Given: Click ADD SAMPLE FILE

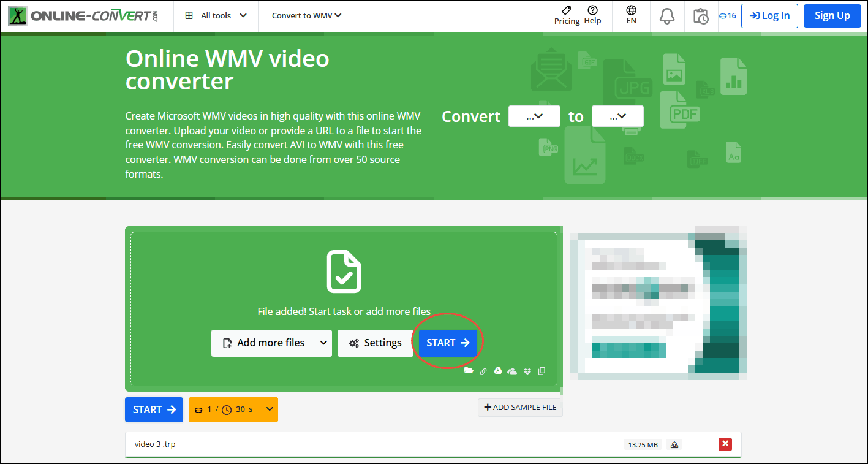Looking at the screenshot, I should 519,407.
